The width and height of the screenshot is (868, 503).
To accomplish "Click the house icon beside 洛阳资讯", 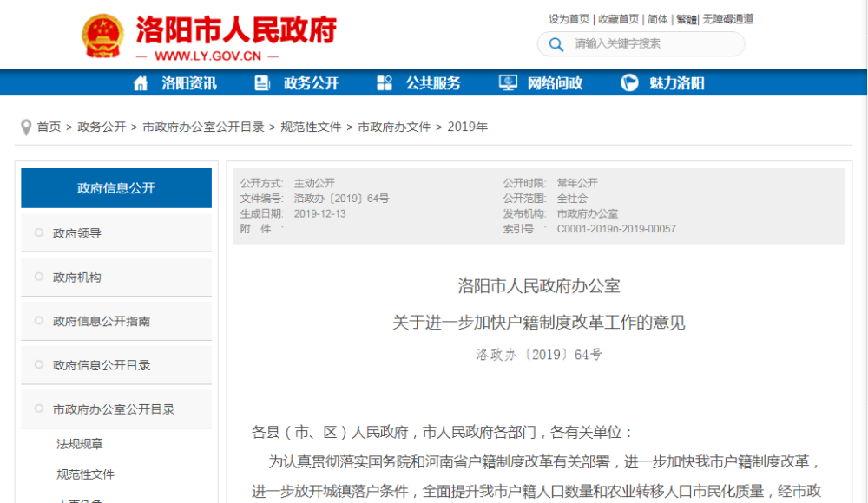I will click(141, 83).
